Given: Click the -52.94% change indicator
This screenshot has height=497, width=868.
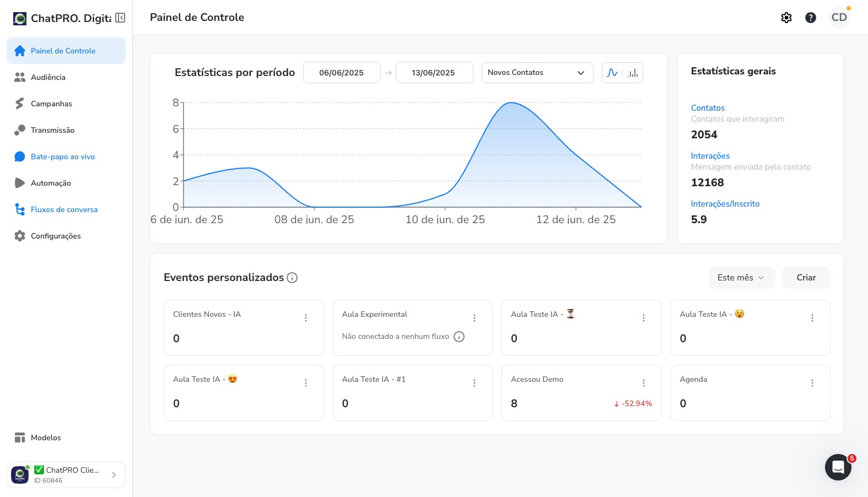Looking at the screenshot, I should click(x=633, y=403).
